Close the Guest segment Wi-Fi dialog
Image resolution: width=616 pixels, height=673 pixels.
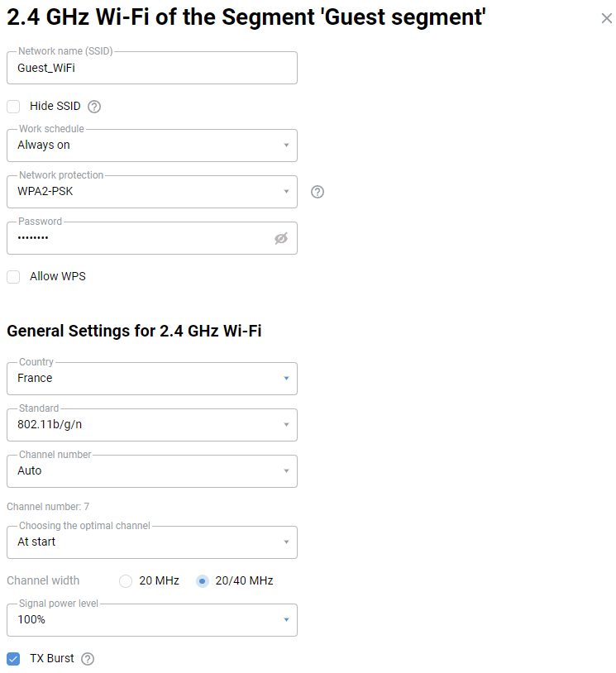pyautogui.click(x=606, y=18)
